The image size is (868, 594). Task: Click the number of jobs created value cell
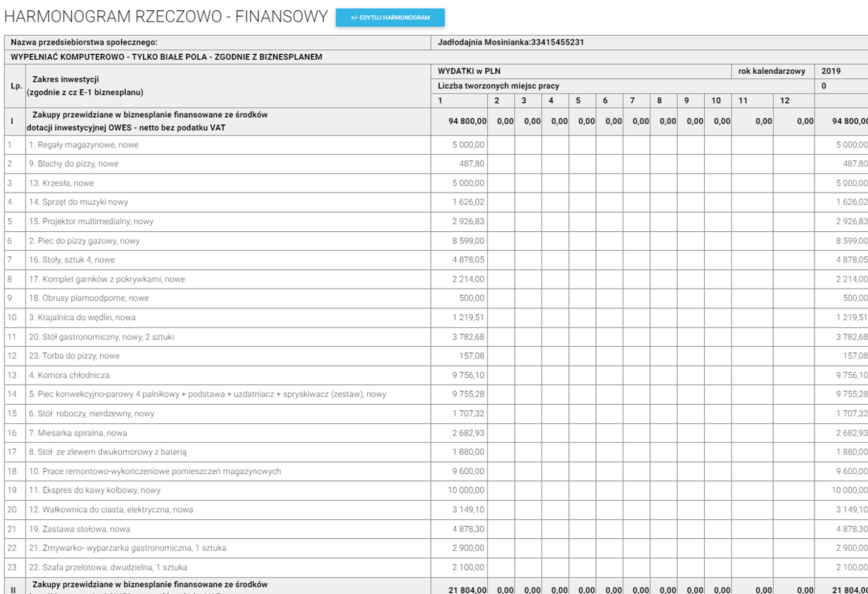coord(840,86)
